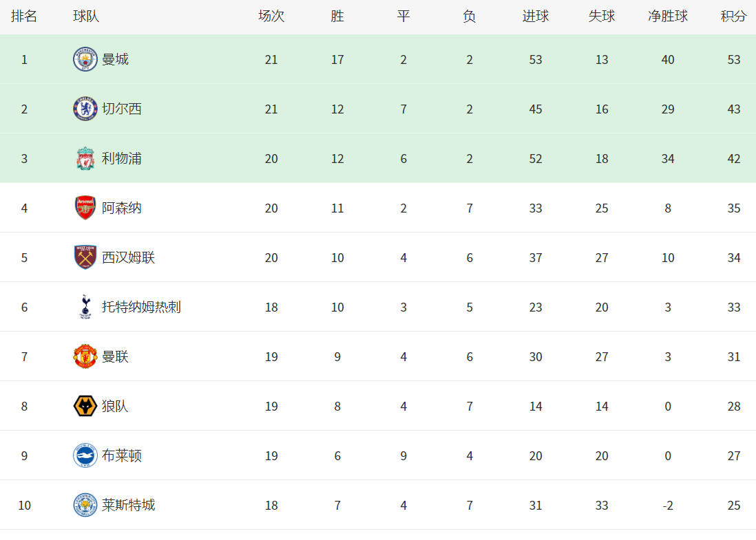Sort table by 积分 column header

(733, 17)
